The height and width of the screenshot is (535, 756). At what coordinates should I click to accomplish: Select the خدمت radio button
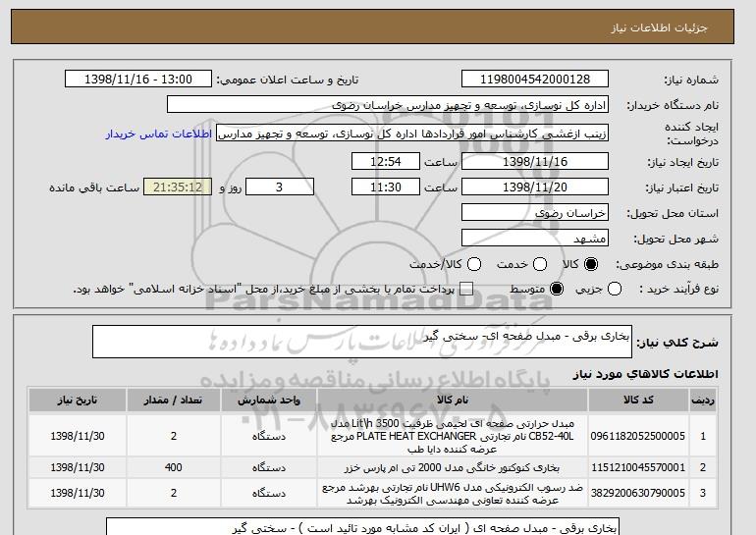[x=540, y=264]
